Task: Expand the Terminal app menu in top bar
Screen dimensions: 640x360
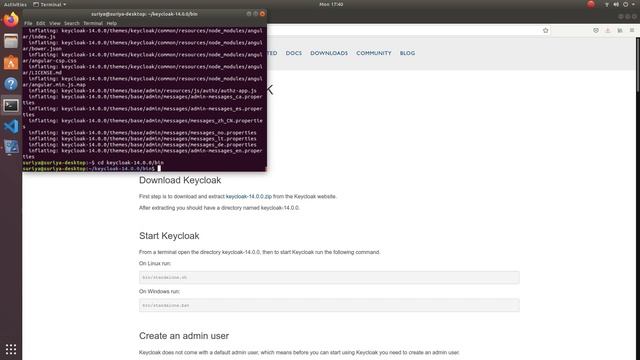Action: tap(49, 4)
